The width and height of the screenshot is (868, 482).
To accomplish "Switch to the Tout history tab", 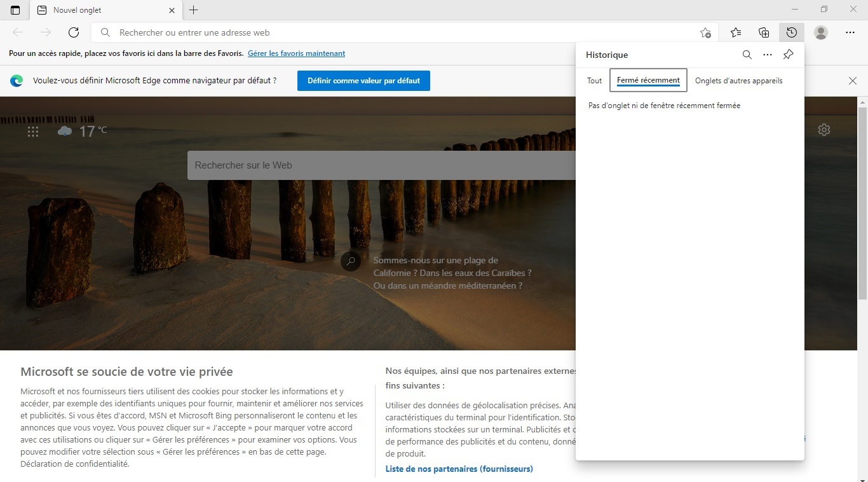I will (595, 81).
